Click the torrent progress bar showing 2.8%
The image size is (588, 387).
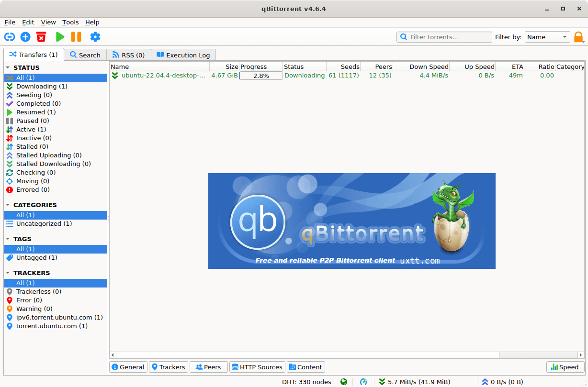pos(260,75)
